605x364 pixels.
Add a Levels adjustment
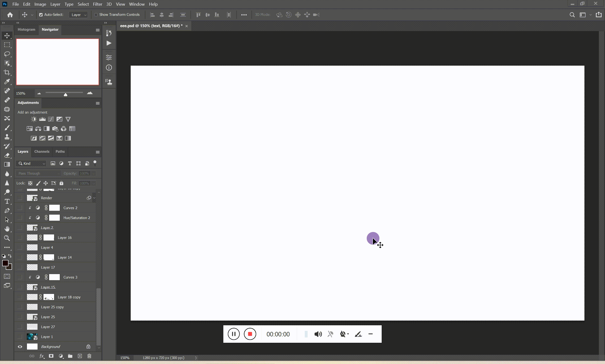click(x=42, y=119)
